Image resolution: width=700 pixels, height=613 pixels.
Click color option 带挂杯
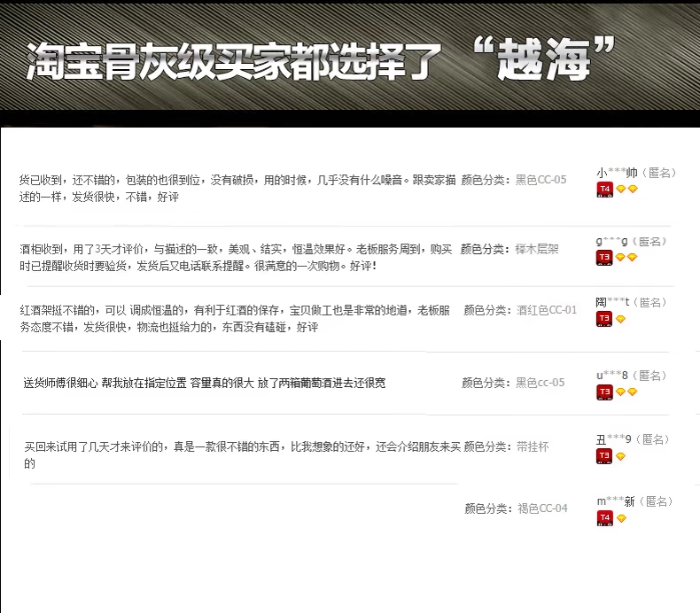(x=533, y=447)
